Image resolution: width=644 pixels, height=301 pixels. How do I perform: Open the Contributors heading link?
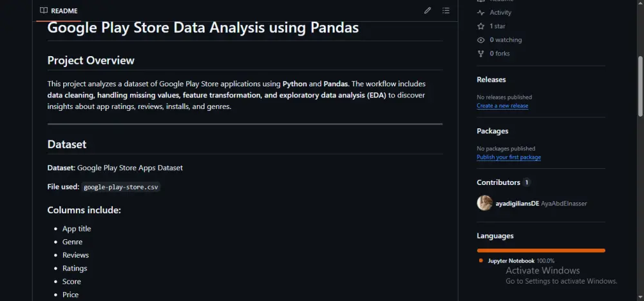pyautogui.click(x=498, y=182)
